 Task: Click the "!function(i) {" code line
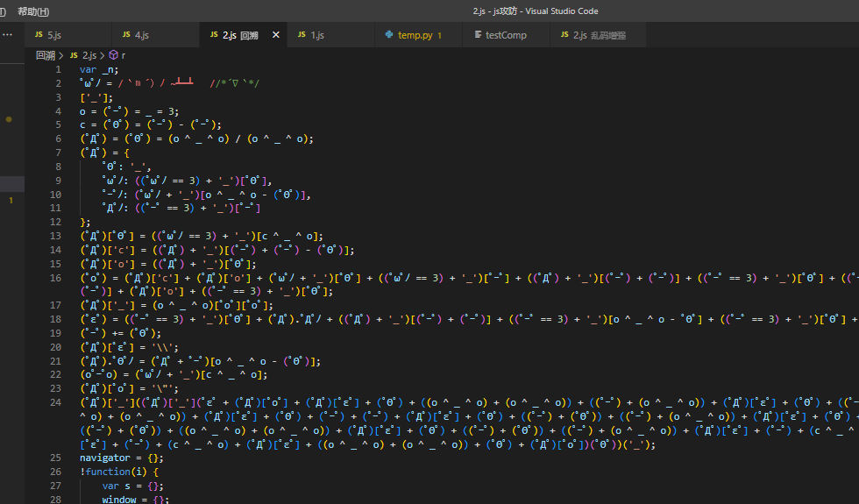click(x=119, y=472)
